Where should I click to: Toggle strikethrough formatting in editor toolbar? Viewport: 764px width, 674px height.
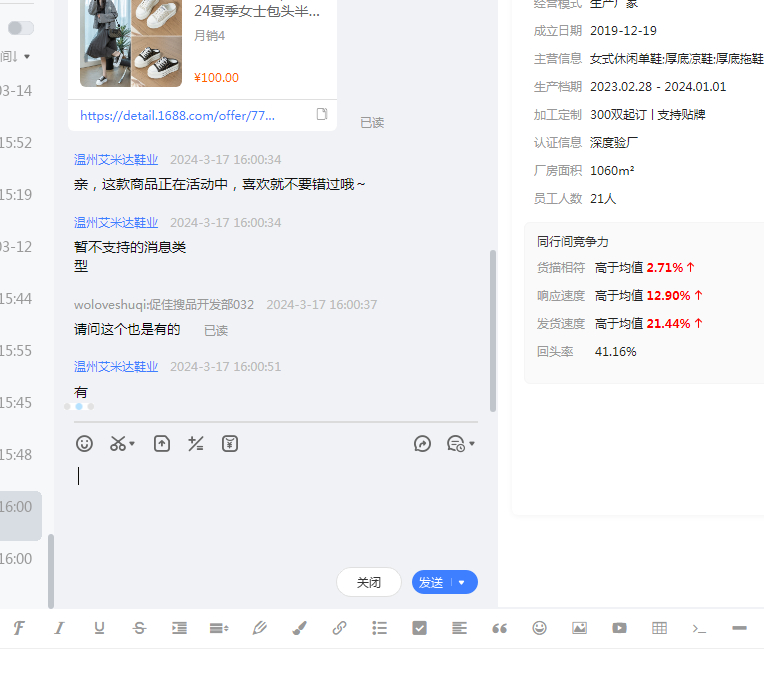point(139,628)
